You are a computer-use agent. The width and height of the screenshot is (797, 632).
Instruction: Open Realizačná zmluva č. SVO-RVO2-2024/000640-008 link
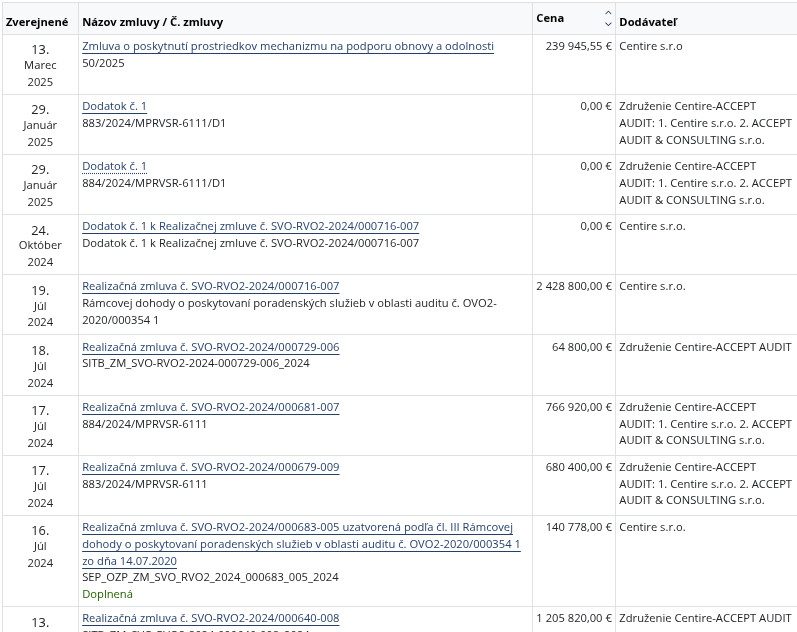point(210,618)
